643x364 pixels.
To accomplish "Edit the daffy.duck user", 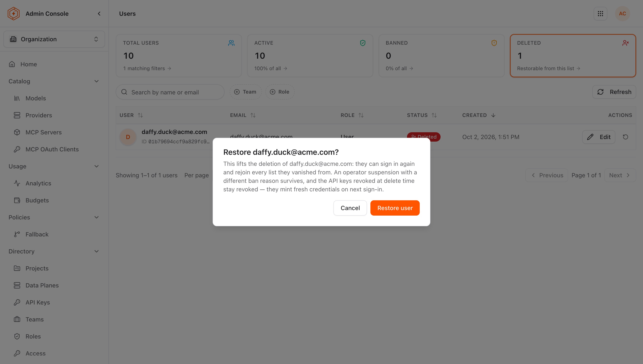I will 599,137.
